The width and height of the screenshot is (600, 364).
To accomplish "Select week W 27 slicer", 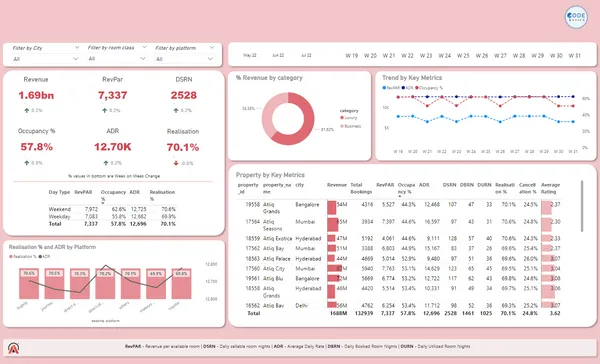I will click(500, 55).
